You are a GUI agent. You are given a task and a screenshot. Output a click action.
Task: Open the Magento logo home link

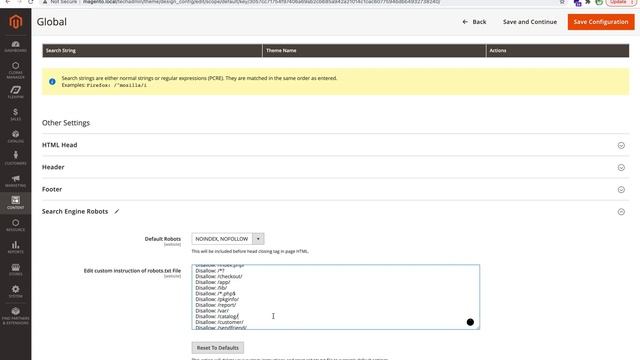click(x=16, y=22)
